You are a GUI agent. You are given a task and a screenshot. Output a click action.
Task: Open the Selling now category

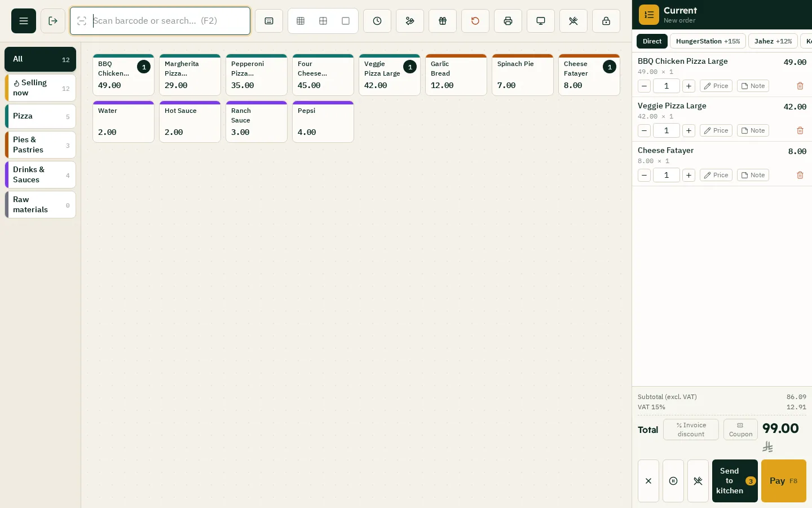click(40, 88)
